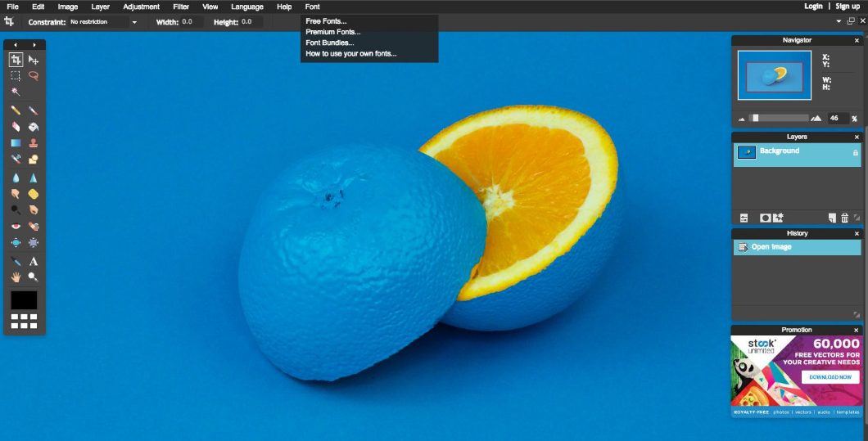This screenshot has width=868, height=441.
Task: Select the Eraser tool
Action: [x=16, y=127]
